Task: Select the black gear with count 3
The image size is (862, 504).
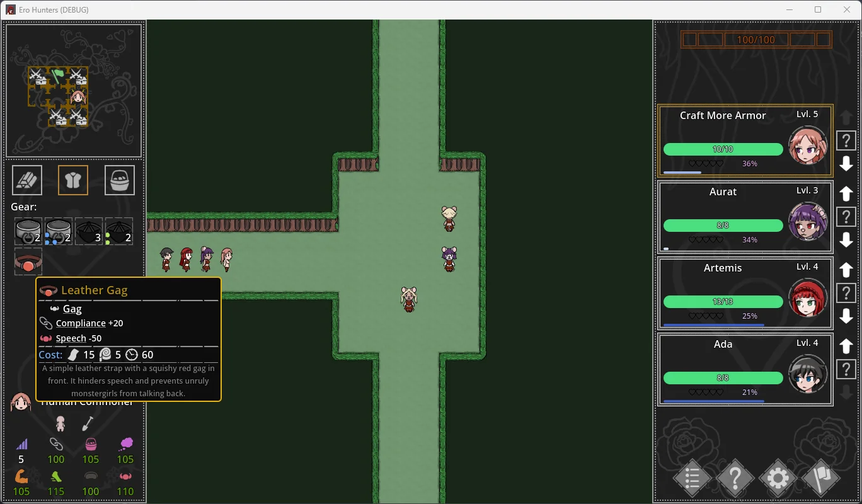Action: pos(89,231)
